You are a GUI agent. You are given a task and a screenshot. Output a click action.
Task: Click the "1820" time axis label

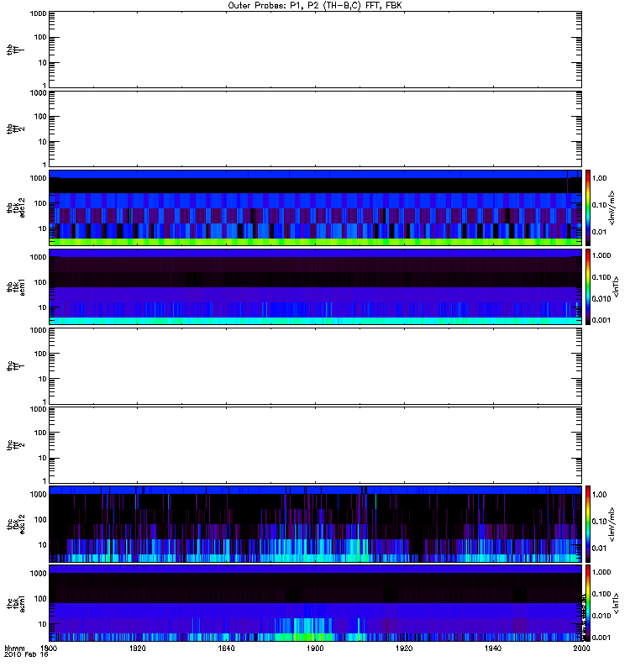coord(137,648)
